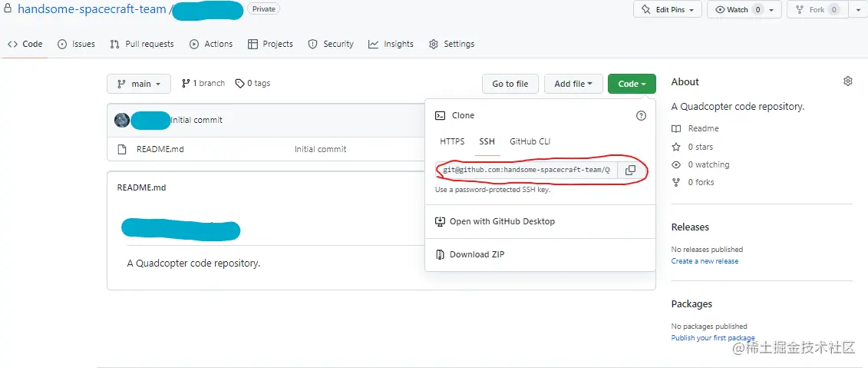Click Create a new release link
This screenshot has height=368, width=868.
[x=705, y=261]
